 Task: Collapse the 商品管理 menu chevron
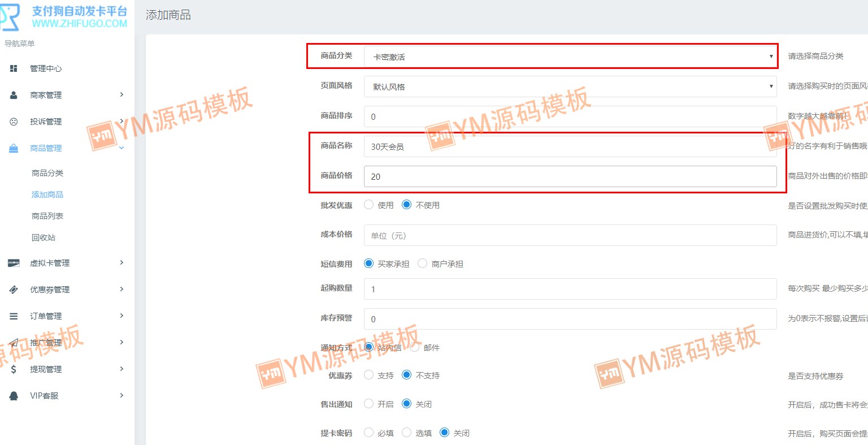tap(121, 148)
